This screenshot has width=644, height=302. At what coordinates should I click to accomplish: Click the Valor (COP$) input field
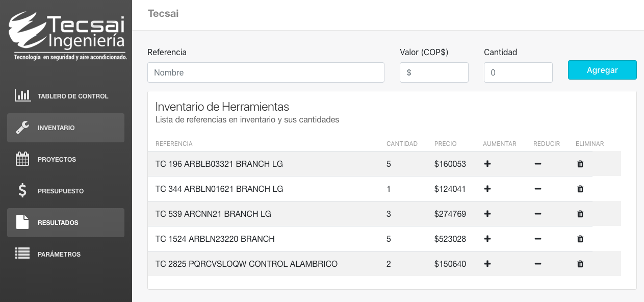[434, 72]
